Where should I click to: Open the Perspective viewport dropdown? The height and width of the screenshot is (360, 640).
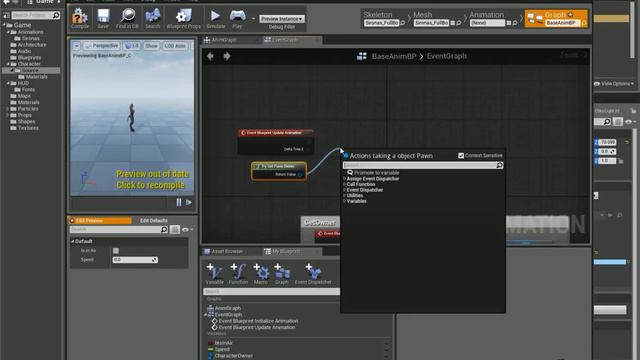click(x=102, y=46)
